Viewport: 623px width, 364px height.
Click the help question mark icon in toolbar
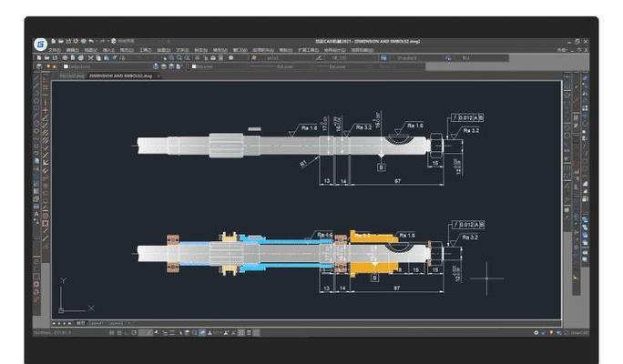pyautogui.click(x=230, y=58)
